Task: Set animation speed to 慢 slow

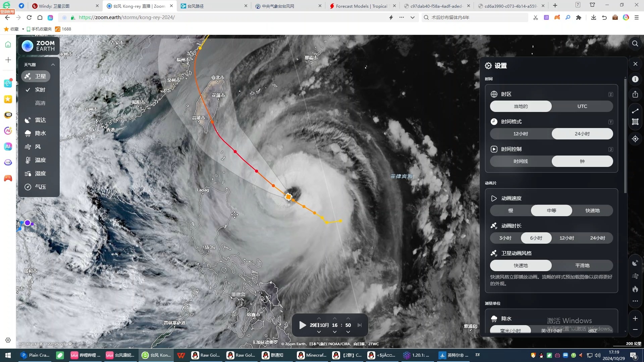Action: click(x=511, y=210)
